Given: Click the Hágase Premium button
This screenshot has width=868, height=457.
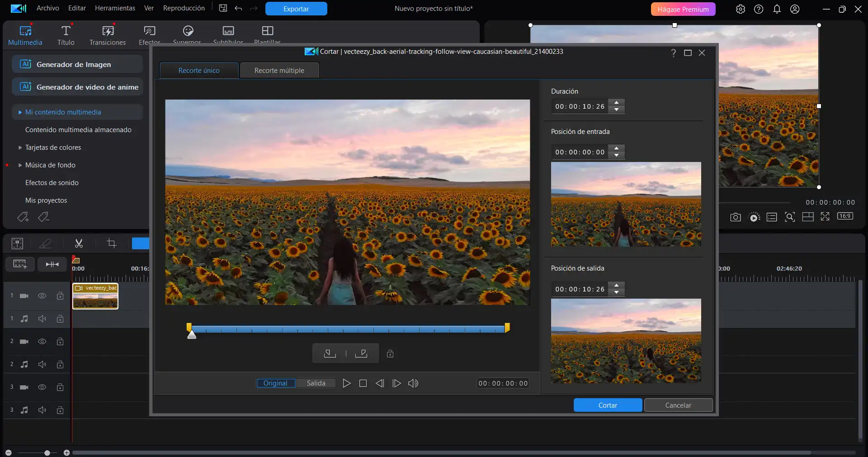Looking at the screenshot, I should 683,9.
